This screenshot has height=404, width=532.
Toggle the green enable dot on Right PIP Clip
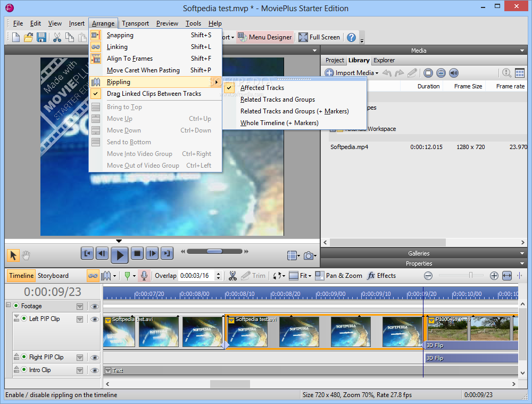(x=24, y=357)
